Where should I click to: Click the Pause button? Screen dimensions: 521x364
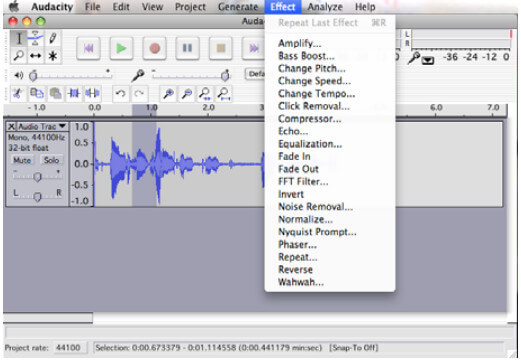(x=187, y=48)
